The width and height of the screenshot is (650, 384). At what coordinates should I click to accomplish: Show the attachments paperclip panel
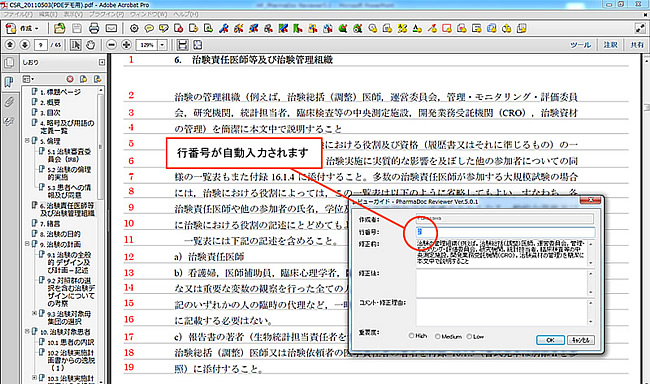(x=9, y=102)
